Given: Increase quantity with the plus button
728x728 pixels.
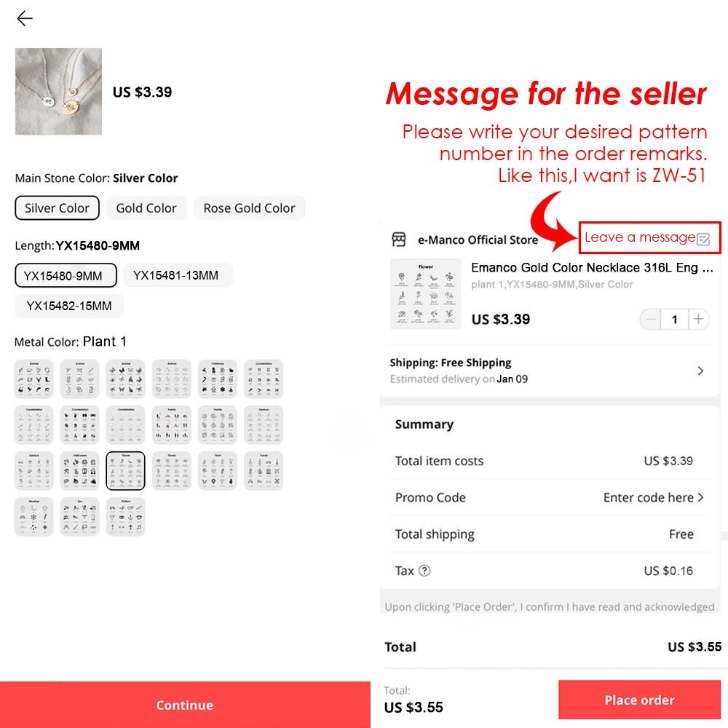Looking at the screenshot, I should pyautogui.click(x=698, y=319).
